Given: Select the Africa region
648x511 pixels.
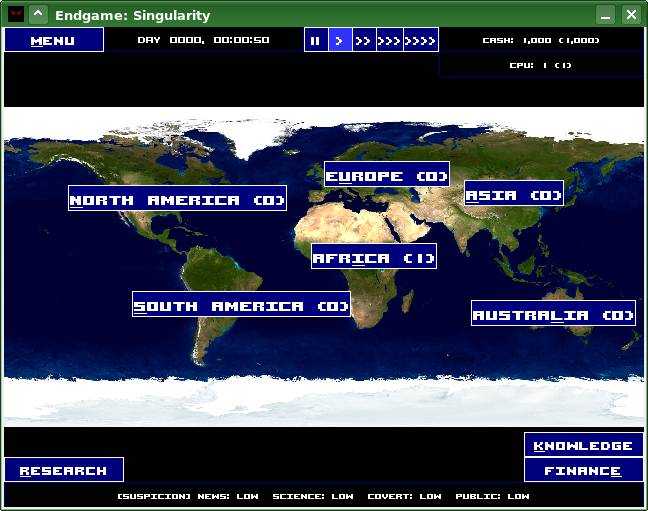Looking at the screenshot, I should pos(374,257).
